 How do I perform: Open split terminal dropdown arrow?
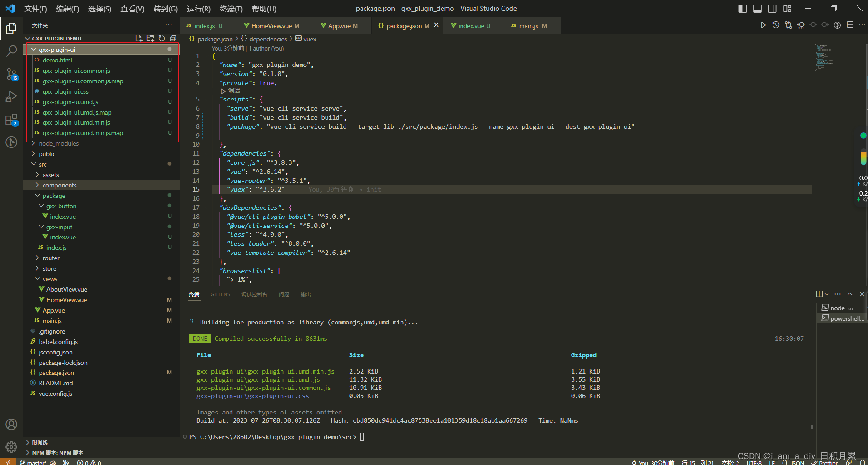(827, 294)
